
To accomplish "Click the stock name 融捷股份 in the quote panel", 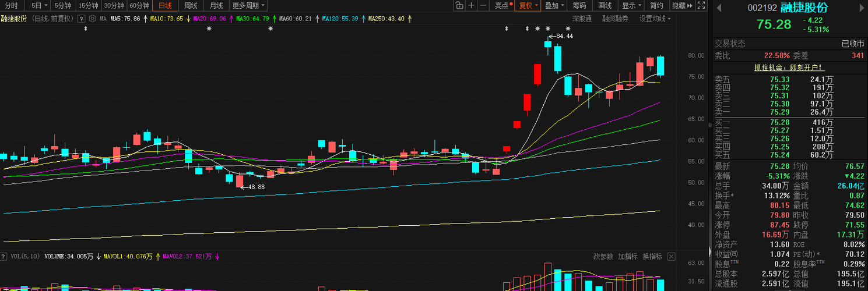I will click(804, 8).
